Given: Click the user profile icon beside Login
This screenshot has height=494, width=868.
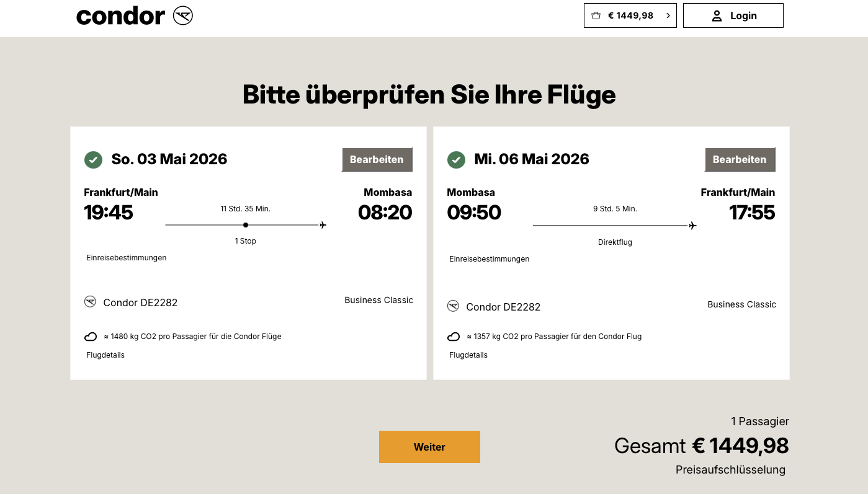Looking at the screenshot, I should [x=717, y=16].
